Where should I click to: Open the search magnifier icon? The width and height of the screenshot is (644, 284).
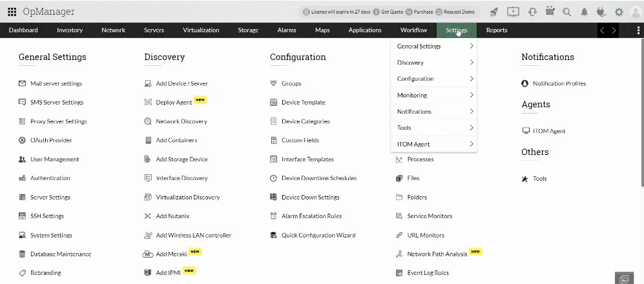click(x=567, y=12)
